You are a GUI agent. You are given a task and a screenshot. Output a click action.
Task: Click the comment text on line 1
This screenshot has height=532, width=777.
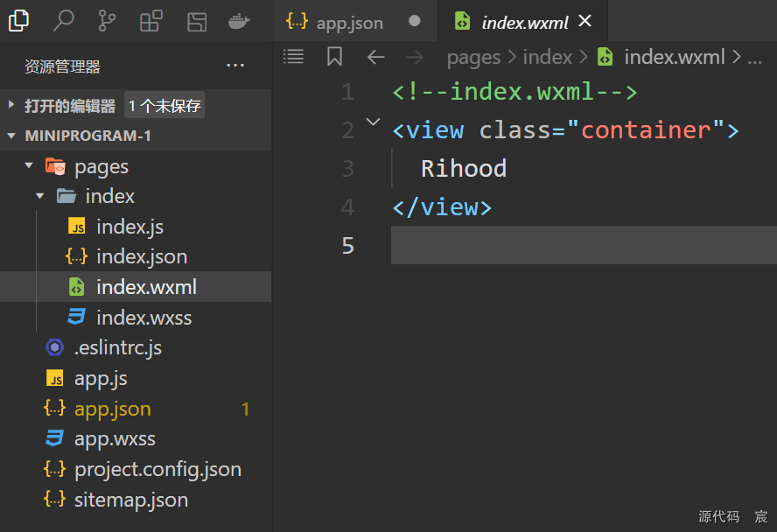(x=514, y=92)
